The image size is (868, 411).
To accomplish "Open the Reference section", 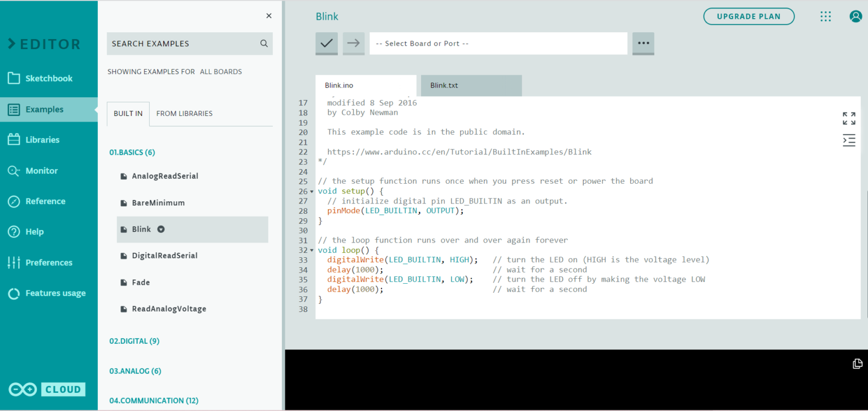I will click(x=44, y=201).
